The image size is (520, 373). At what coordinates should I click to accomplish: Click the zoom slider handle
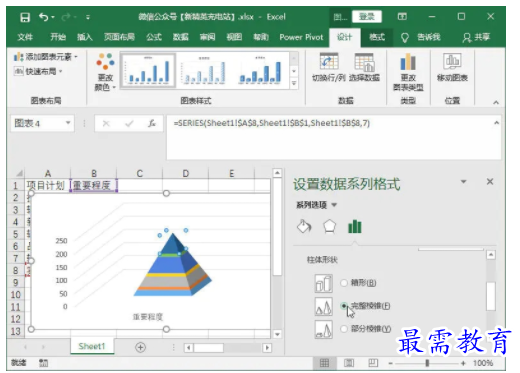(427, 363)
